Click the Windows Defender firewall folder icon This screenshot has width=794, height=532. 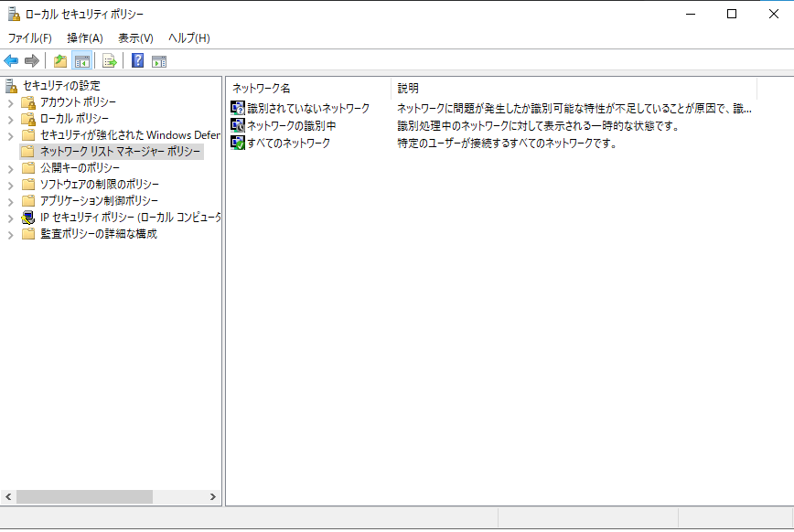point(28,135)
